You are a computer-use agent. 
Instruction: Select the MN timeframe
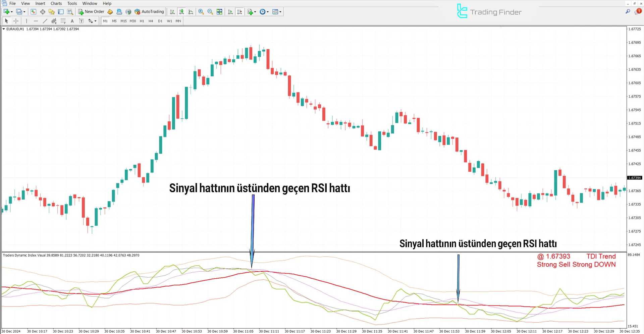coord(178,21)
